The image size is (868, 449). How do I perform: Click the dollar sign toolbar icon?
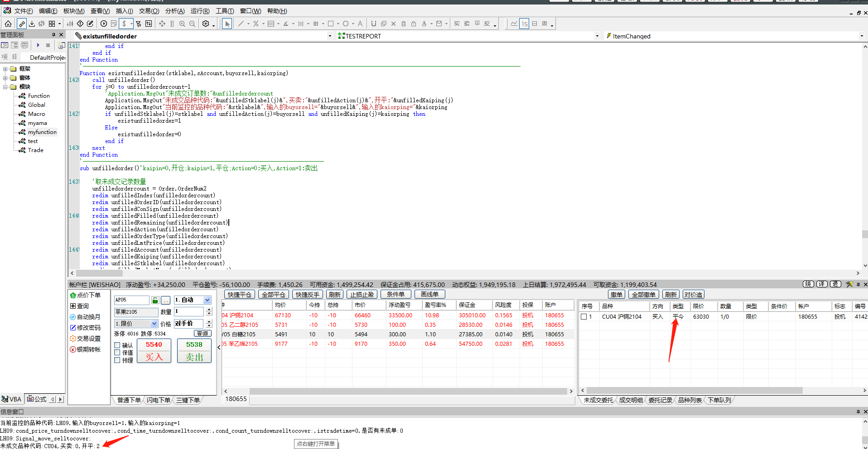124,24
